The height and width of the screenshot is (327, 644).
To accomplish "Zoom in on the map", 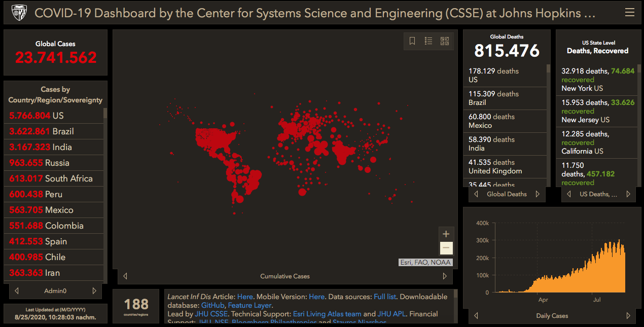I will tap(446, 234).
